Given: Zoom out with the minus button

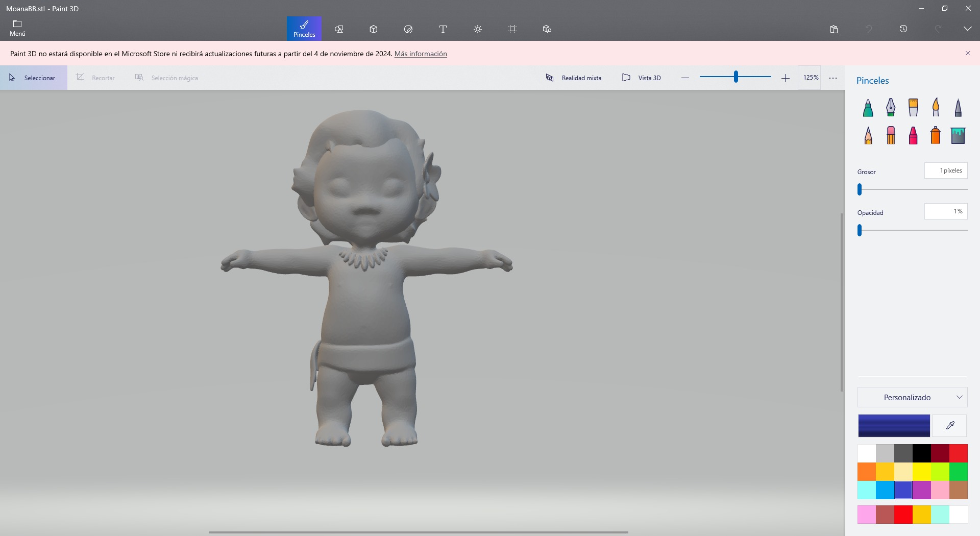Looking at the screenshot, I should (685, 78).
